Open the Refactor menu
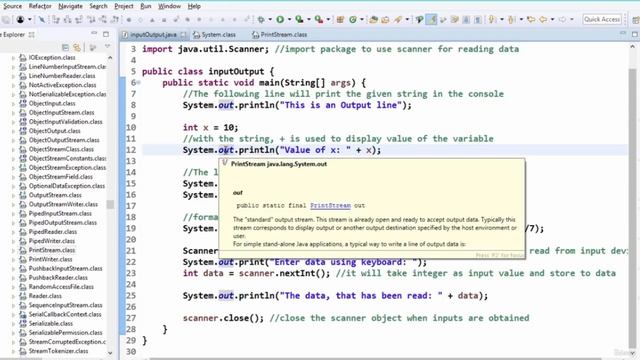640x360 pixels. (x=40, y=6)
